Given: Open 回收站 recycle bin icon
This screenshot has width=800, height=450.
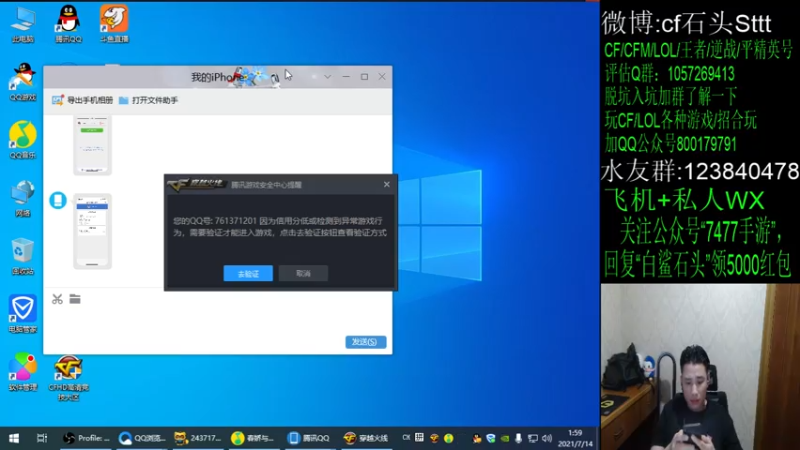Looking at the screenshot, I should pyautogui.click(x=22, y=257).
